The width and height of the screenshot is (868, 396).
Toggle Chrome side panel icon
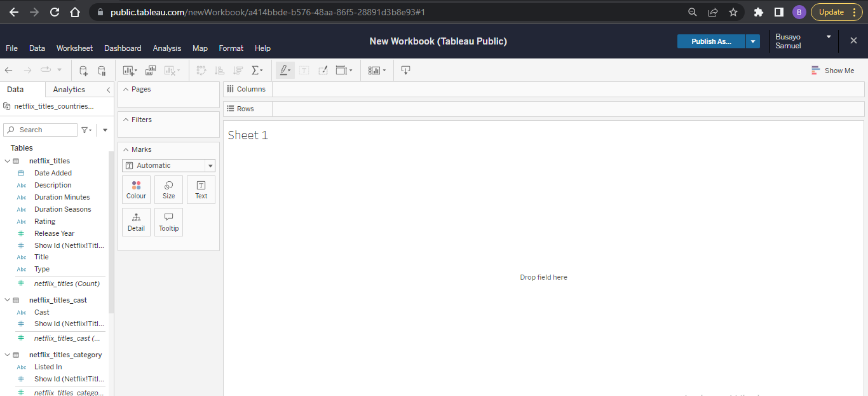778,12
